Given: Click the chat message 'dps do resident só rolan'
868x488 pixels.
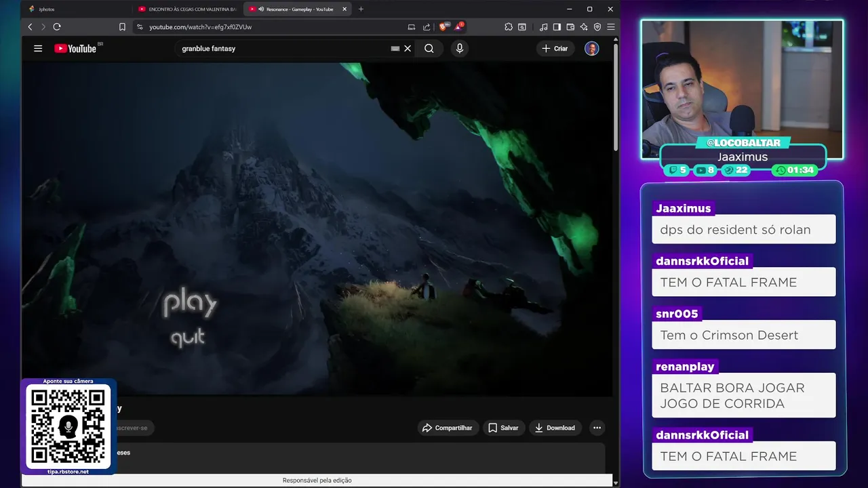Looking at the screenshot, I should [744, 230].
